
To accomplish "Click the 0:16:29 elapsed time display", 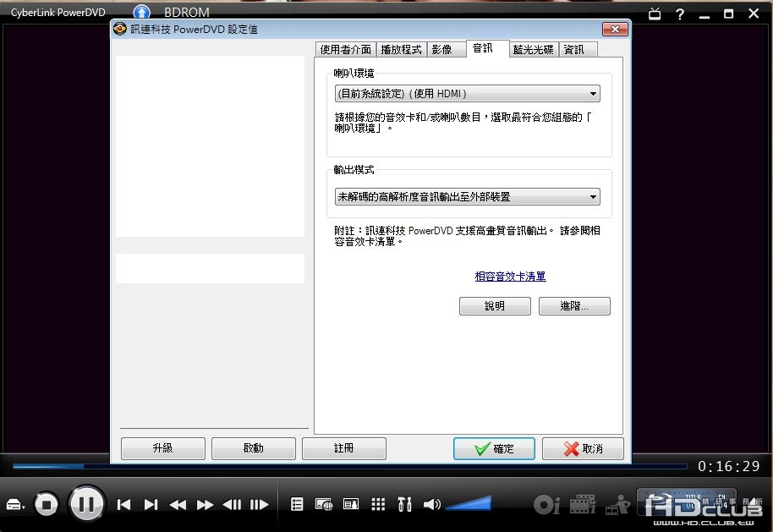I will click(729, 466).
